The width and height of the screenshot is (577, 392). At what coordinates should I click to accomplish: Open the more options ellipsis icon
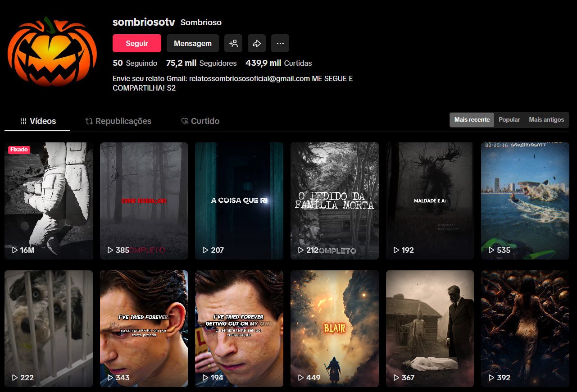pos(280,43)
